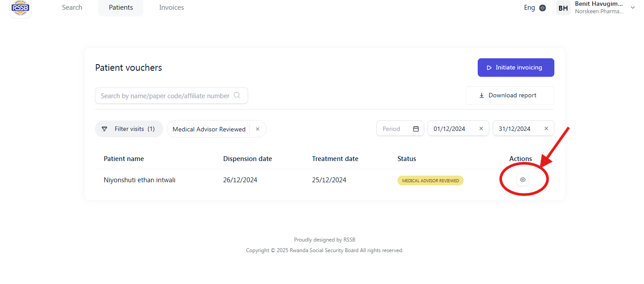This screenshot has width=644, height=284.
Task: Click the Medical Advisor Reviewed filter chip
Action: click(x=216, y=129)
